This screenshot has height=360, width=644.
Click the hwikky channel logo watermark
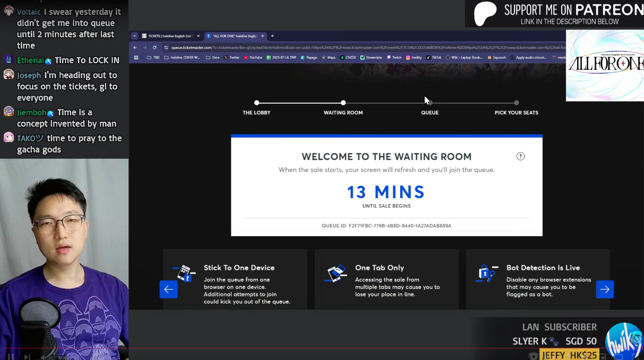pos(624,341)
